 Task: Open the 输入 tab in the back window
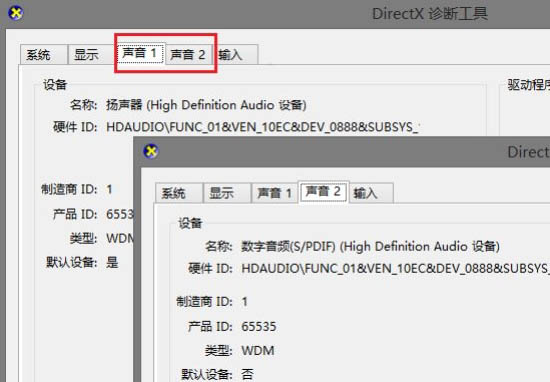[x=235, y=55]
